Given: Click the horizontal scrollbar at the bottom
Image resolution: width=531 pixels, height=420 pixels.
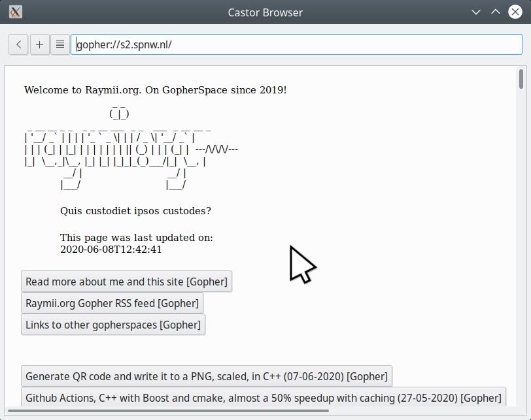Looking at the screenshot, I should [170, 411].
